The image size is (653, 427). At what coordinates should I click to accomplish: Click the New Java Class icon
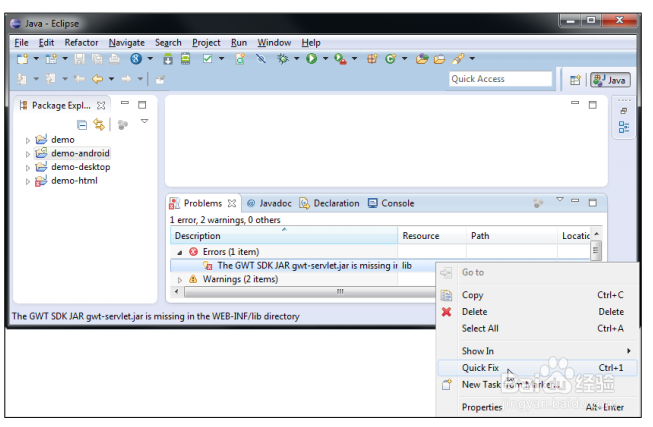tap(390, 59)
